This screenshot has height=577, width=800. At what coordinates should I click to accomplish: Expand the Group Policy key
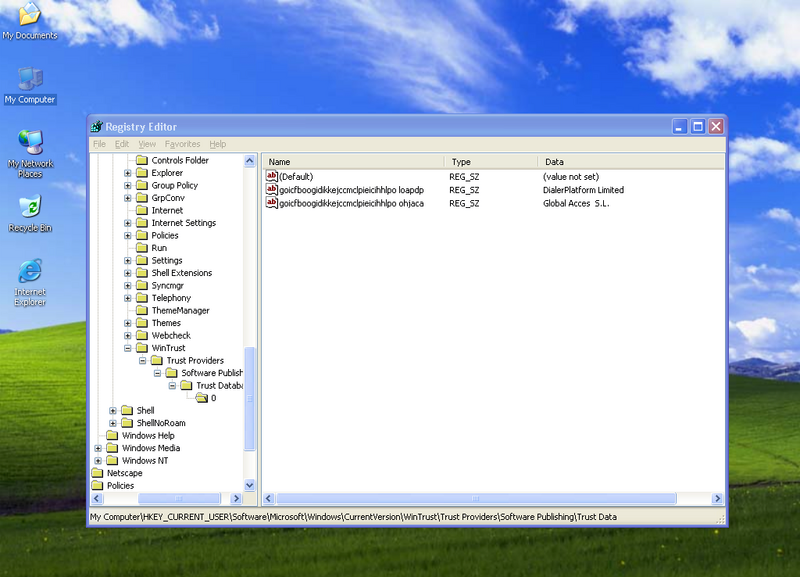tap(128, 186)
